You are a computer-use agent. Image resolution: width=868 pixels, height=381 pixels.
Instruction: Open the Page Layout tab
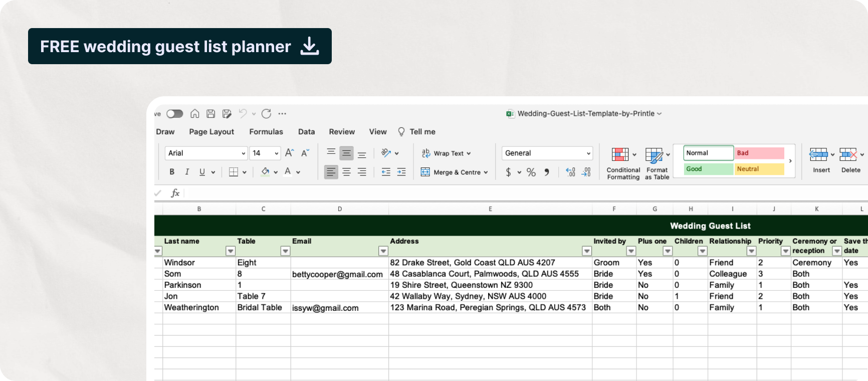211,132
